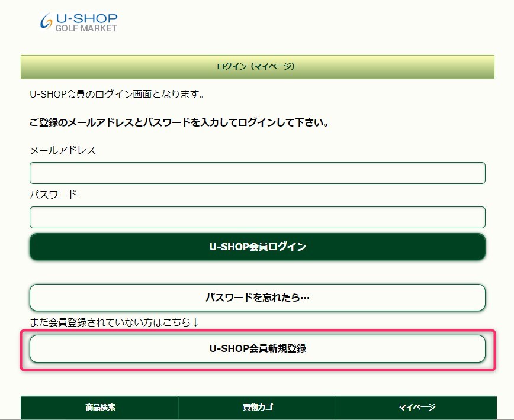Click the メールアドレス field label

pyautogui.click(x=63, y=150)
